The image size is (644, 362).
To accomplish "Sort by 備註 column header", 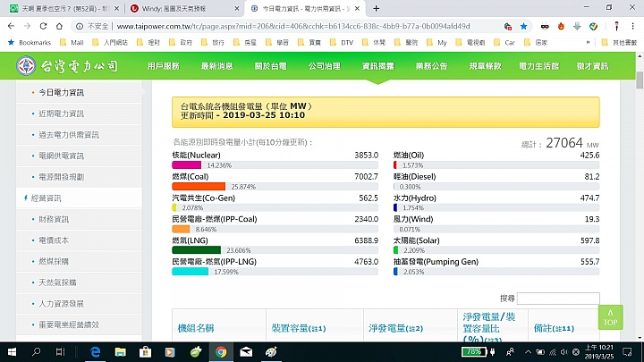I will tap(554, 328).
